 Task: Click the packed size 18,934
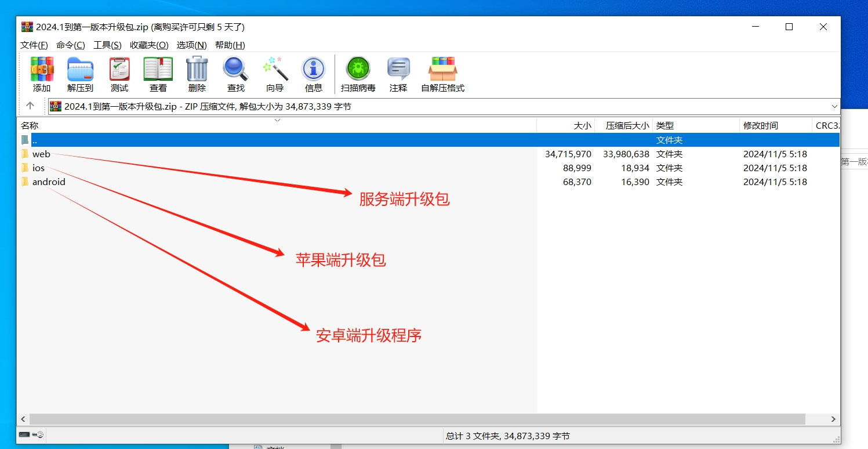coord(635,168)
